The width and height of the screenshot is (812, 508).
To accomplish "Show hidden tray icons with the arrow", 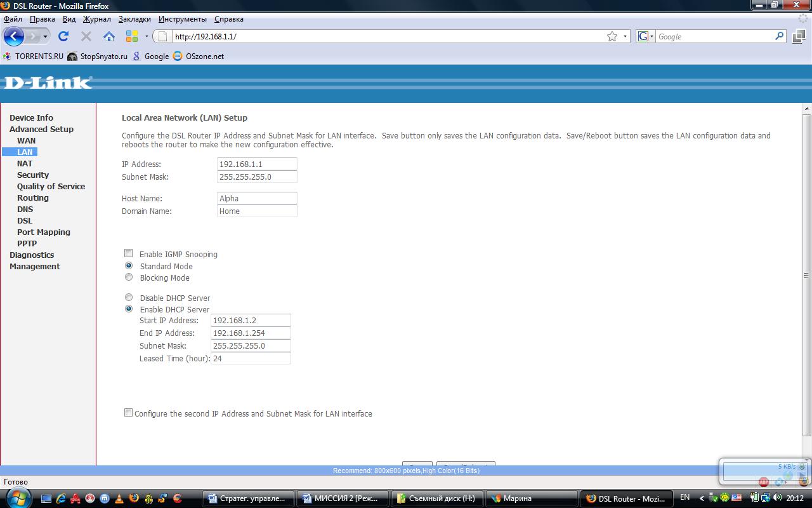I will 702,498.
